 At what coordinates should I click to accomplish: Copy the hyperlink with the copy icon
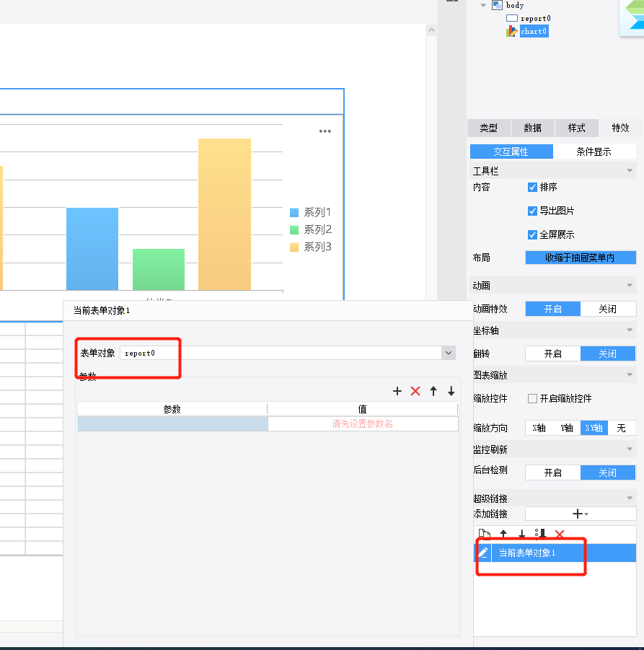pyautogui.click(x=485, y=534)
